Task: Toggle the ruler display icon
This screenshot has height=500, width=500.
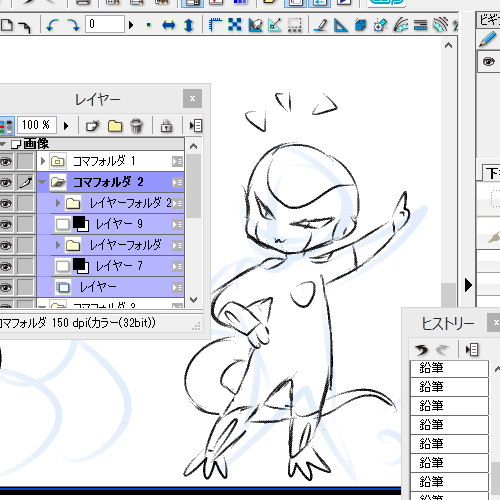Action: pyautogui.click(x=215, y=25)
